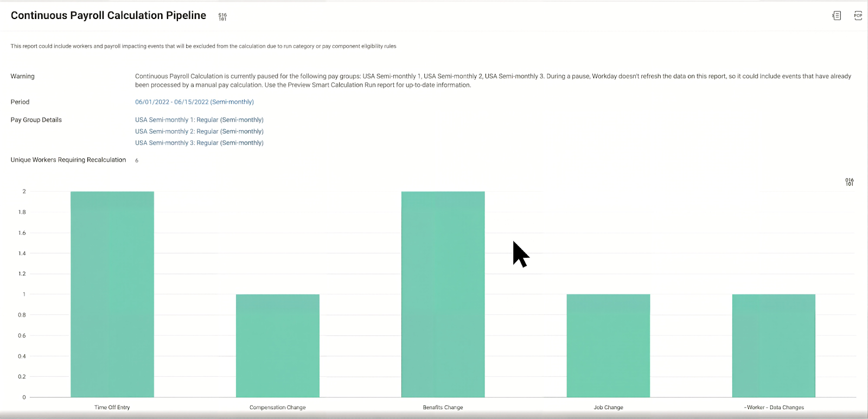Click the unique workers count value 6
Image resolution: width=868 pixels, height=419 pixels.
click(137, 161)
